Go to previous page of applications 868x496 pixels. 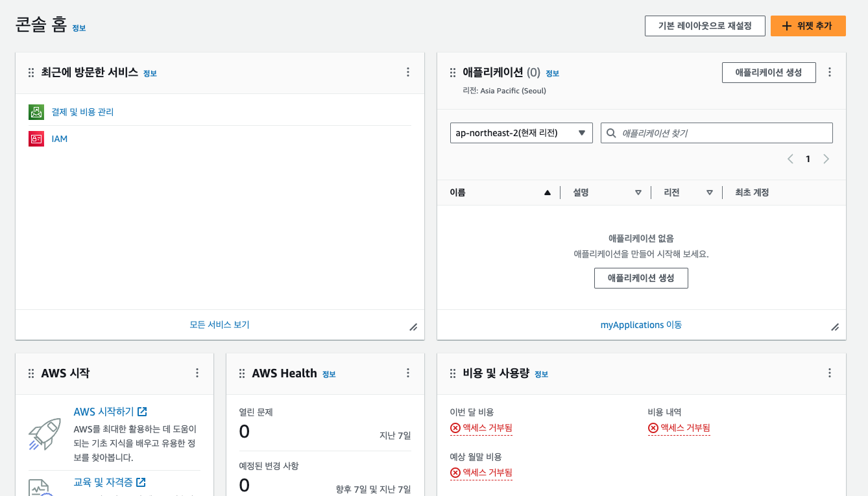point(790,159)
